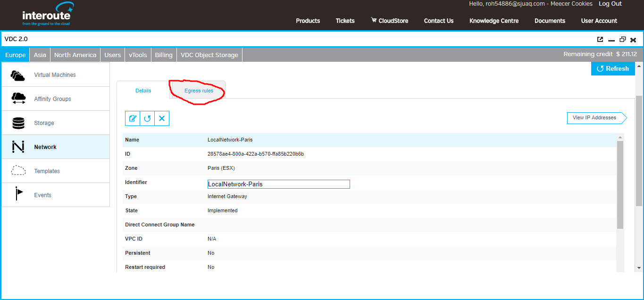Click the Direct Connect Group Name label

(160, 225)
